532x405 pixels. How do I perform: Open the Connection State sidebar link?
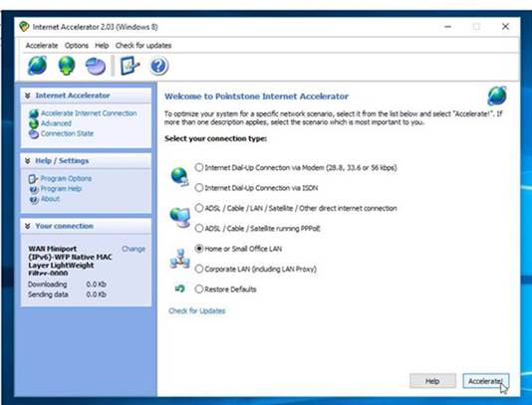pos(67,133)
